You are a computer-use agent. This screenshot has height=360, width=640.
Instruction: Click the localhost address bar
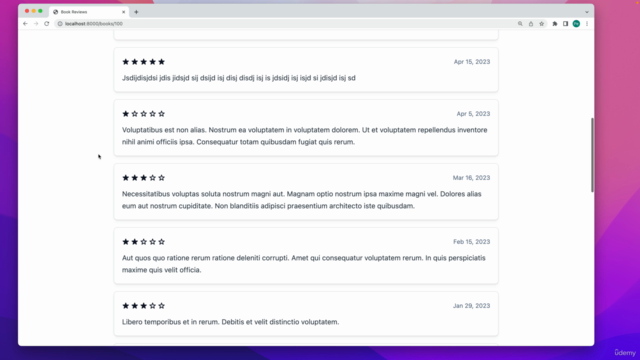coord(286,24)
